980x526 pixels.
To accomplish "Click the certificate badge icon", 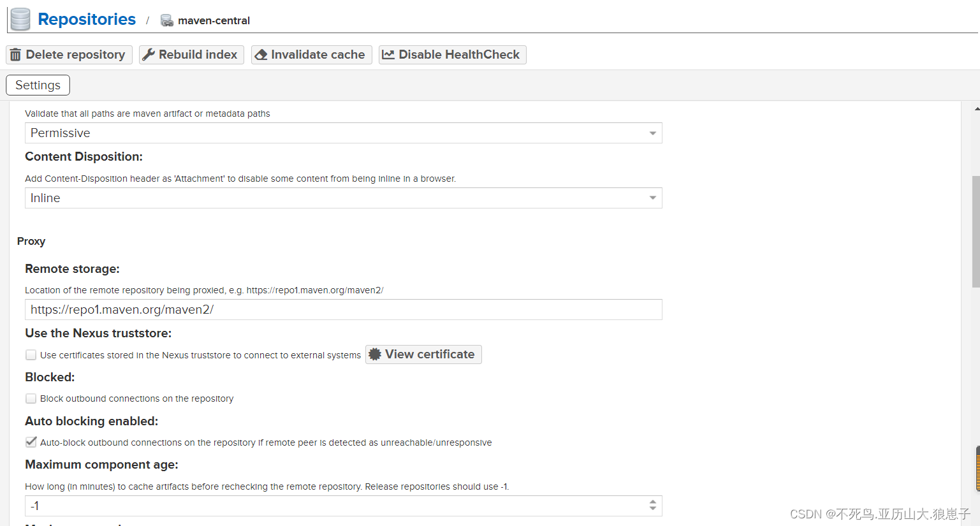I will point(375,354).
